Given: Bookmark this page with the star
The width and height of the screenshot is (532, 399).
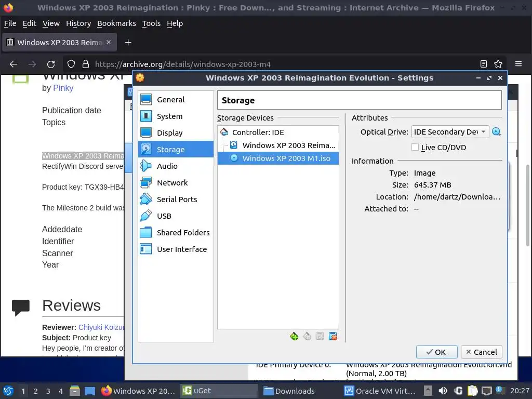Looking at the screenshot, I should point(498,64).
